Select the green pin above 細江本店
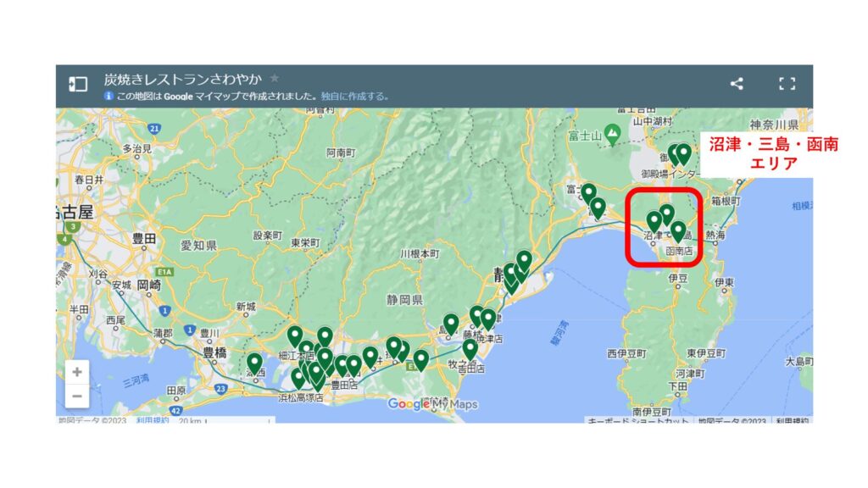This screenshot has width=868, height=488. tap(295, 335)
